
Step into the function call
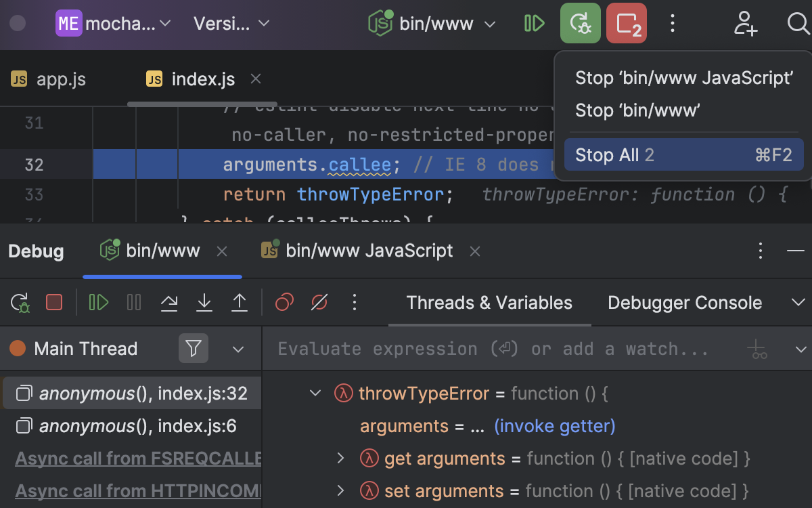coord(204,302)
